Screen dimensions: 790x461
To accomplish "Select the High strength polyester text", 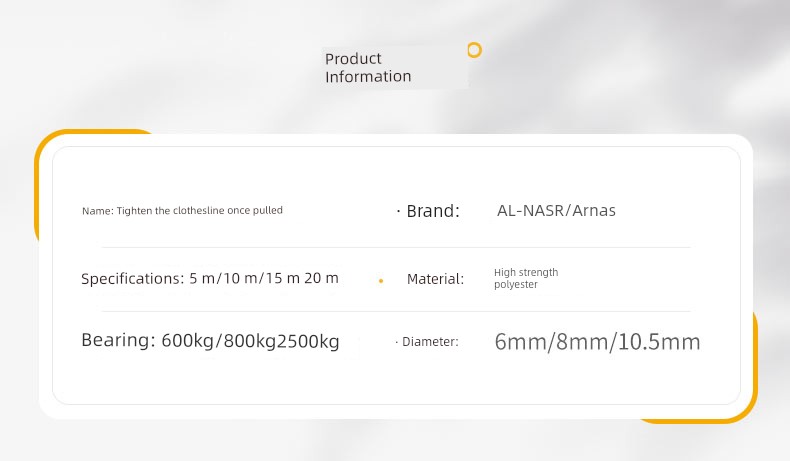I will point(526,279).
